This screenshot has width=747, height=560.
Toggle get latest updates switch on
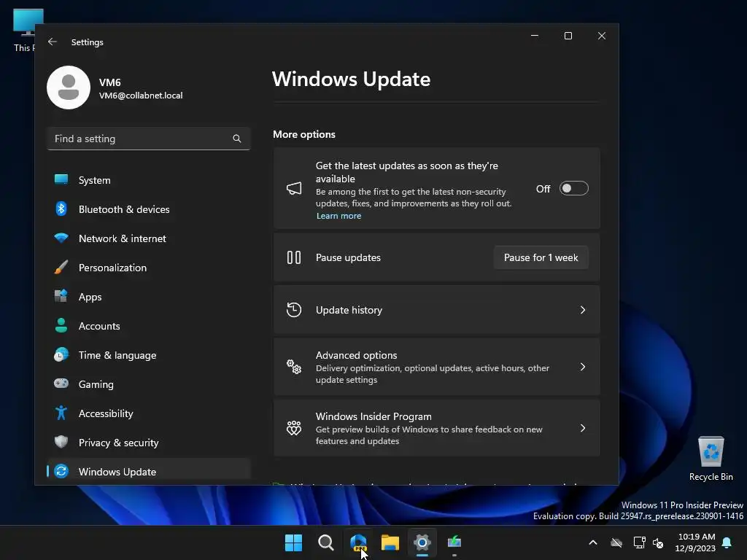click(573, 189)
